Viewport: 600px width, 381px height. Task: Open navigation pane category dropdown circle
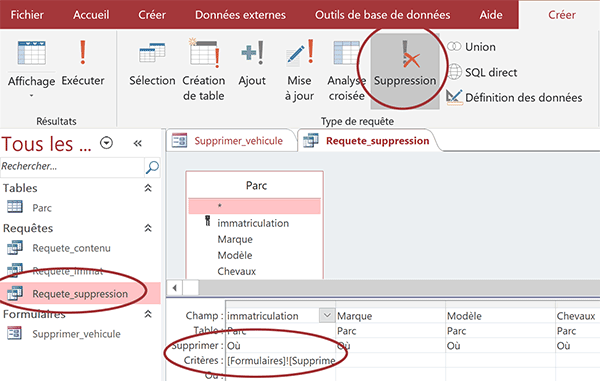click(106, 143)
